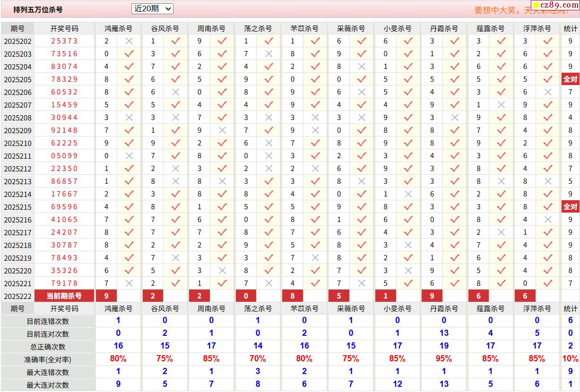This screenshot has width=580, height=392.
Task: Click the 最大连错次数 row label
Action: pyautogui.click(x=47, y=372)
